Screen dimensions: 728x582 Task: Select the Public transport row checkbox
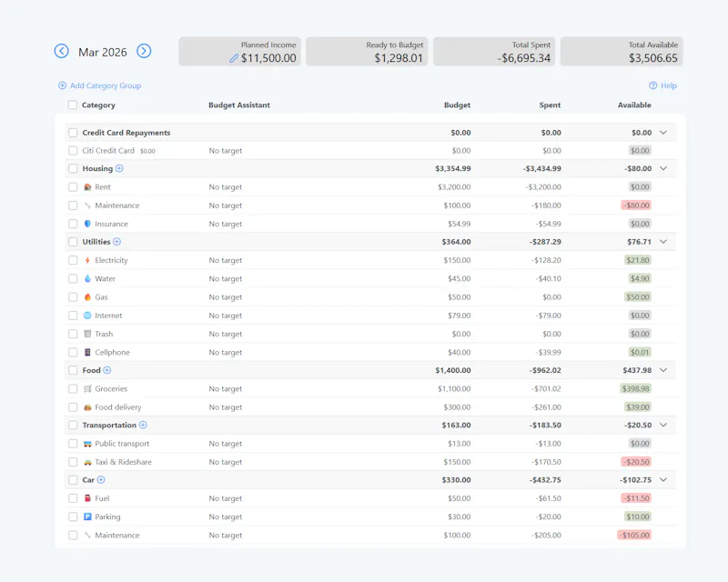pyautogui.click(x=73, y=444)
